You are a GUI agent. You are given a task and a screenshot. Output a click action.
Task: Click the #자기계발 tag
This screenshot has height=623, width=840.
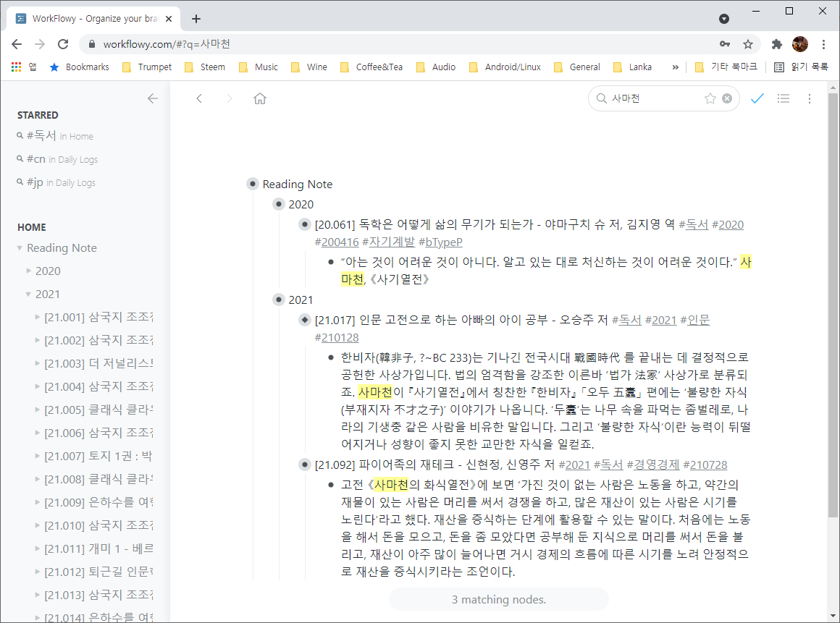[388, 242]
